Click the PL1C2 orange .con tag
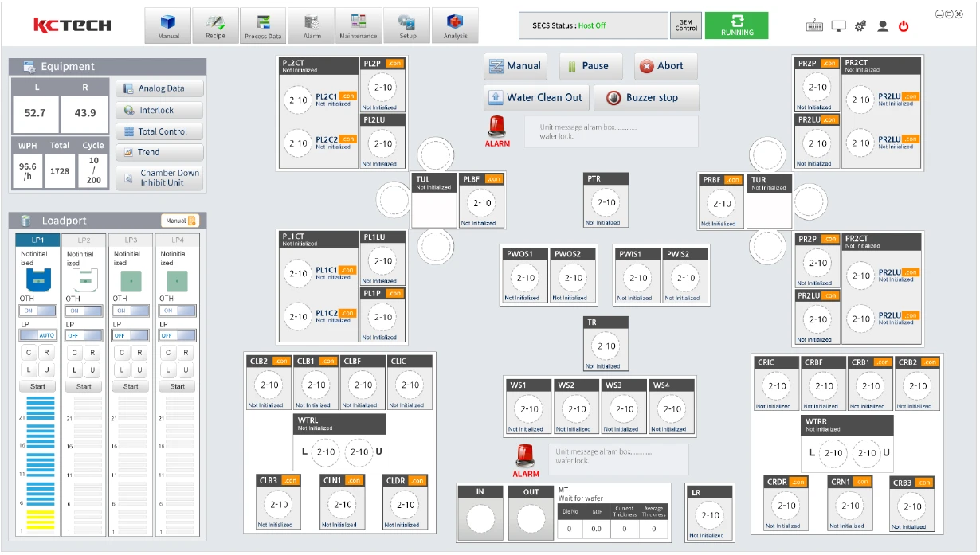Image resolution: width=980 pixels, height=555 pixels. tap(348, 313)
